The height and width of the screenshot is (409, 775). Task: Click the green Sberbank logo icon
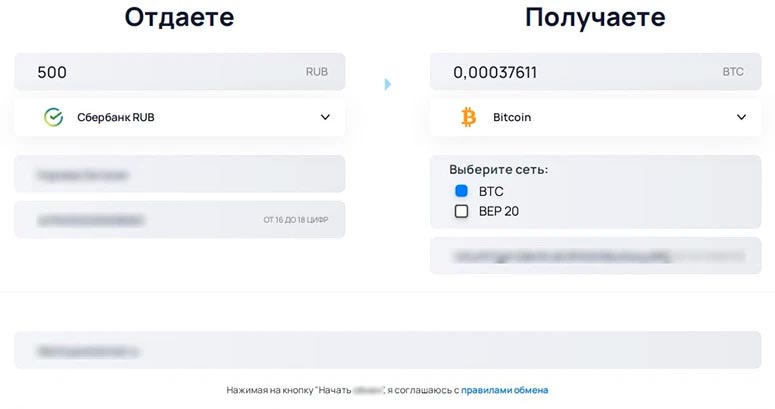[x=53, y=117]
